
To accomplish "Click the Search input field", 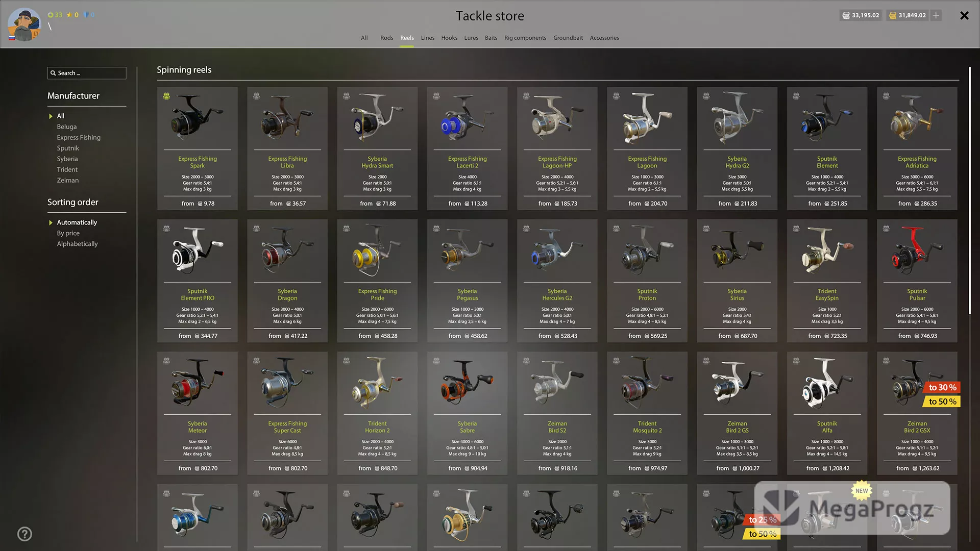I will pos(87,73).
